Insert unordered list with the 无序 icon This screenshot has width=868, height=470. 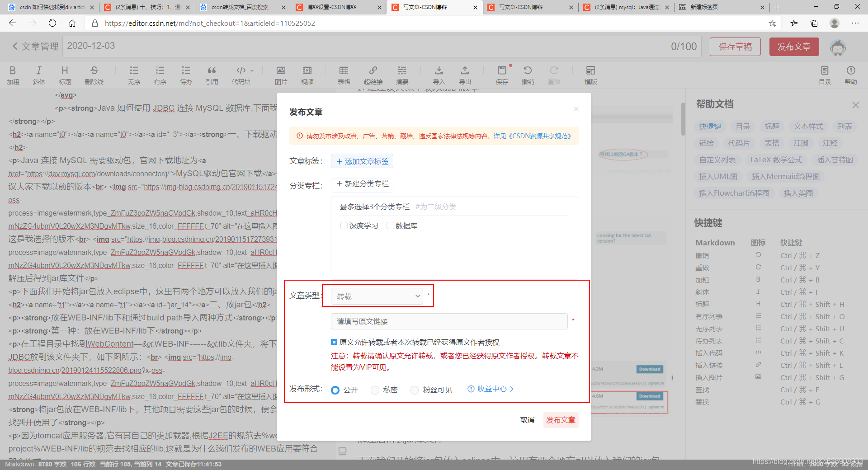[x=134, y=75]
